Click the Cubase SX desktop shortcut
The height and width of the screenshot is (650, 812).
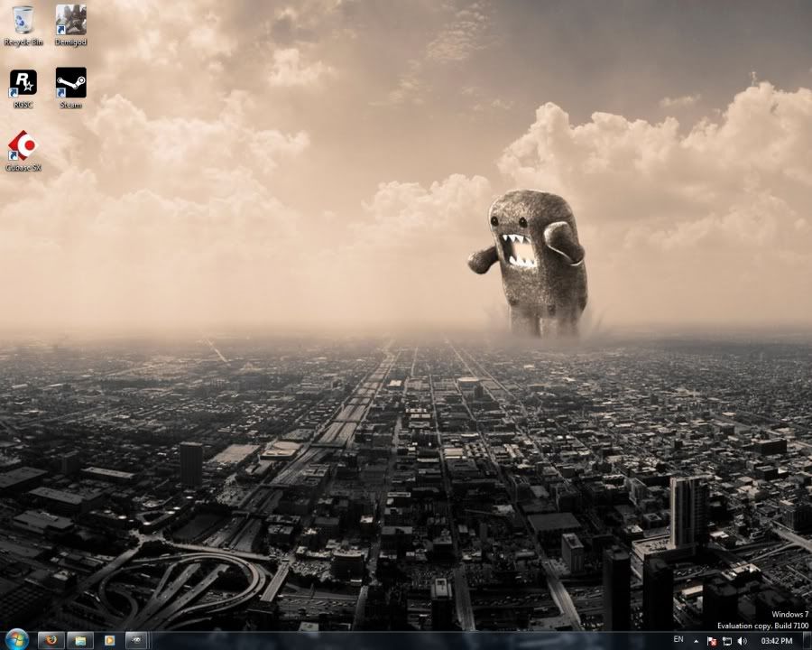[23, 146]
